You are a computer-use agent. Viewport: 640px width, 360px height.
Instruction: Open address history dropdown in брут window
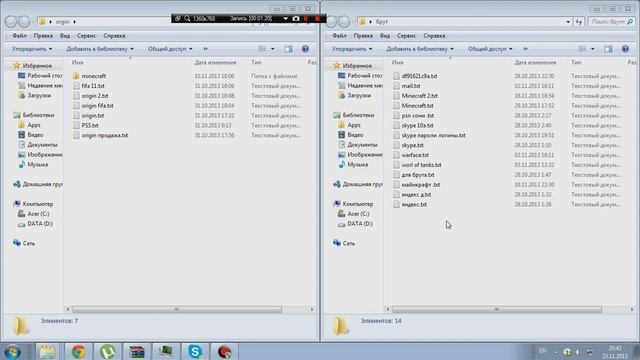pos(568,22)
